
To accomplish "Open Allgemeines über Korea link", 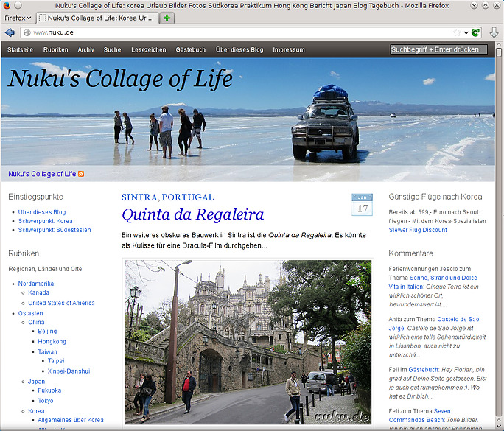I will click(71, 420).
